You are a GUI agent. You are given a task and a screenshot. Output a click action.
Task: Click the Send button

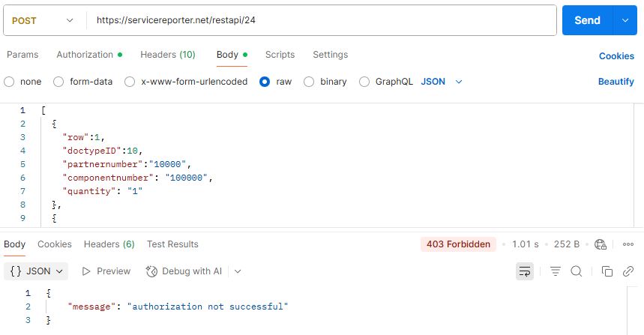[587, 20]
